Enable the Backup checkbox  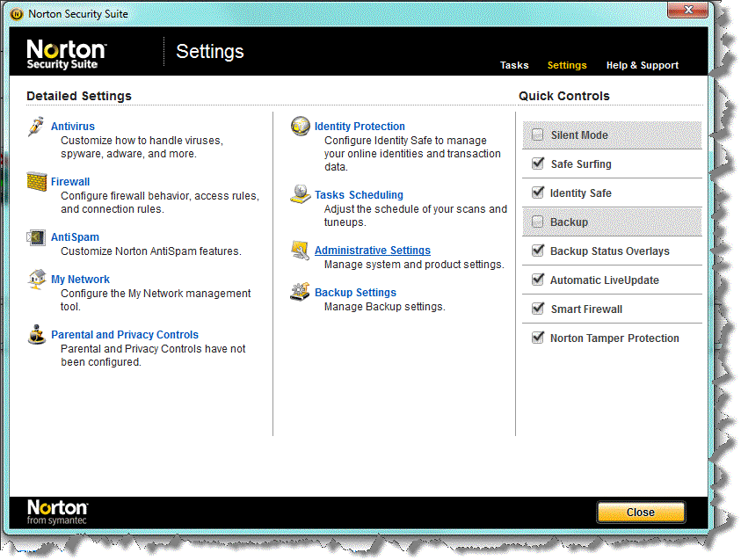(537, 222)
